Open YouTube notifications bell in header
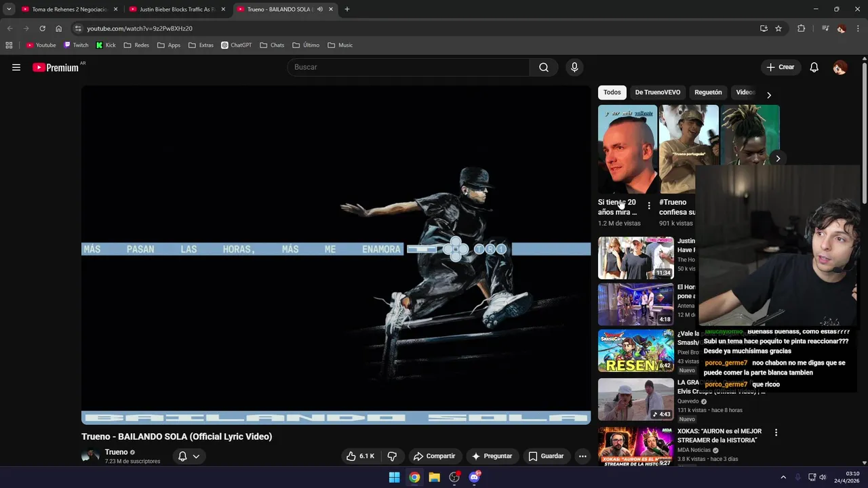This screenshot has width=868, height=488. coord(814,67)
